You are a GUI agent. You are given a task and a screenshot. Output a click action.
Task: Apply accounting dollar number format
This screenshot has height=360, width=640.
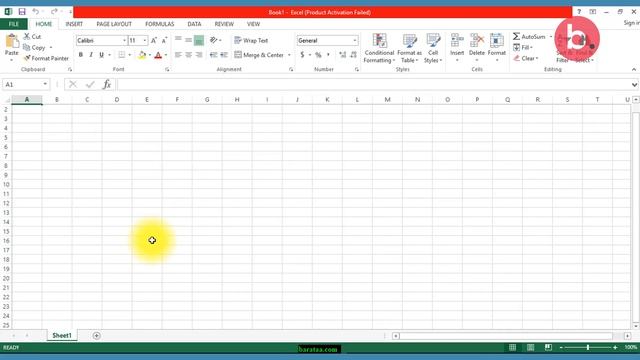point(302,55)
